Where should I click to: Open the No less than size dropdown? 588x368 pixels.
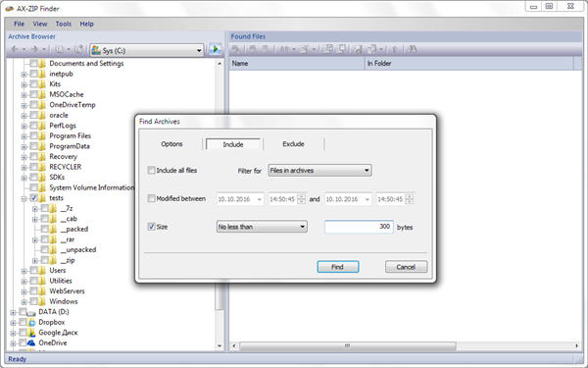262,227
